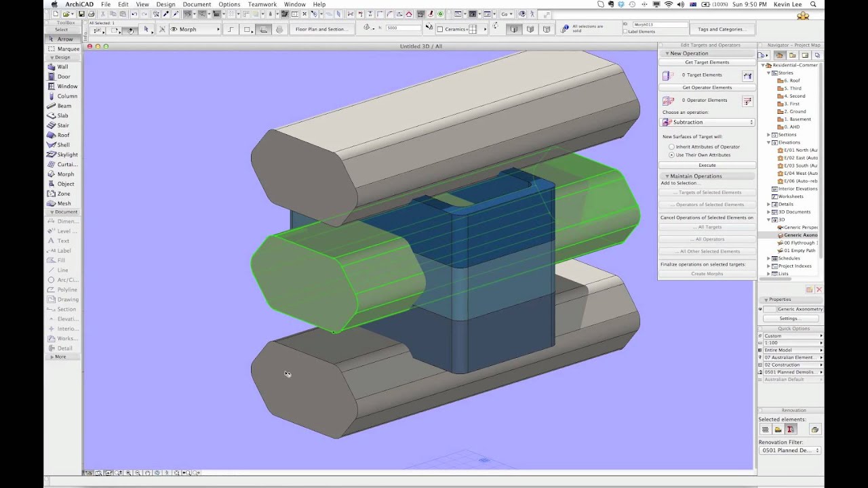Click the Print icon in the toolbar

[90, 14]
